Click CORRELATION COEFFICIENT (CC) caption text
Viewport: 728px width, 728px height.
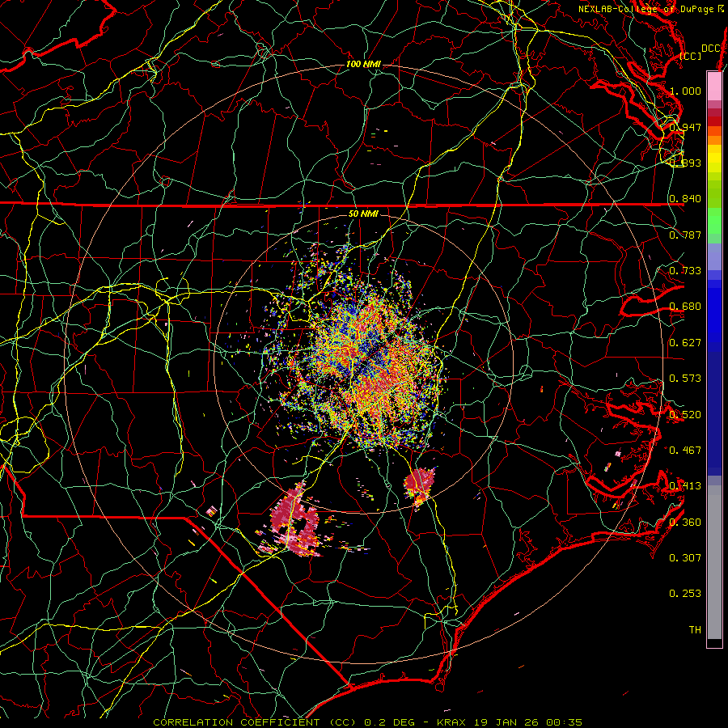click(x=255, y=722)
